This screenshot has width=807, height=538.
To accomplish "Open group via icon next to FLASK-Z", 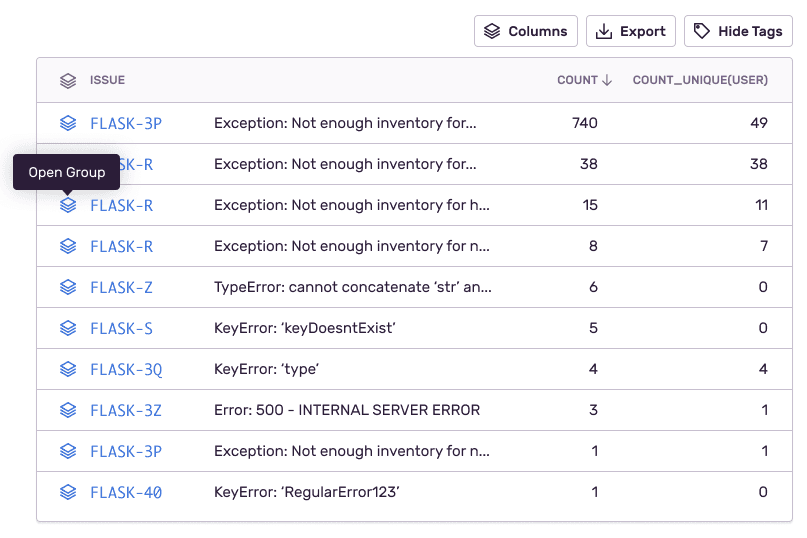I will click(x=68, y=287).
